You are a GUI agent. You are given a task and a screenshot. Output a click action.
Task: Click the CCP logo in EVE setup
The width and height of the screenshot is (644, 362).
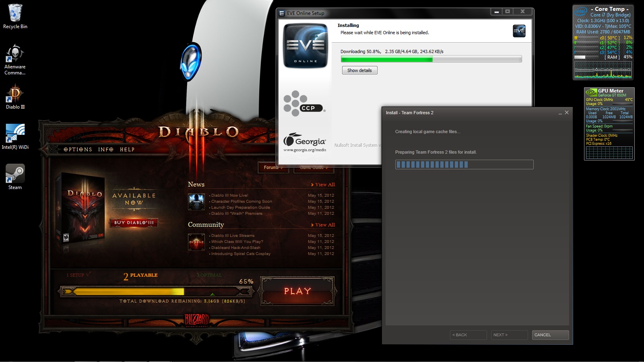coord(304,104)
